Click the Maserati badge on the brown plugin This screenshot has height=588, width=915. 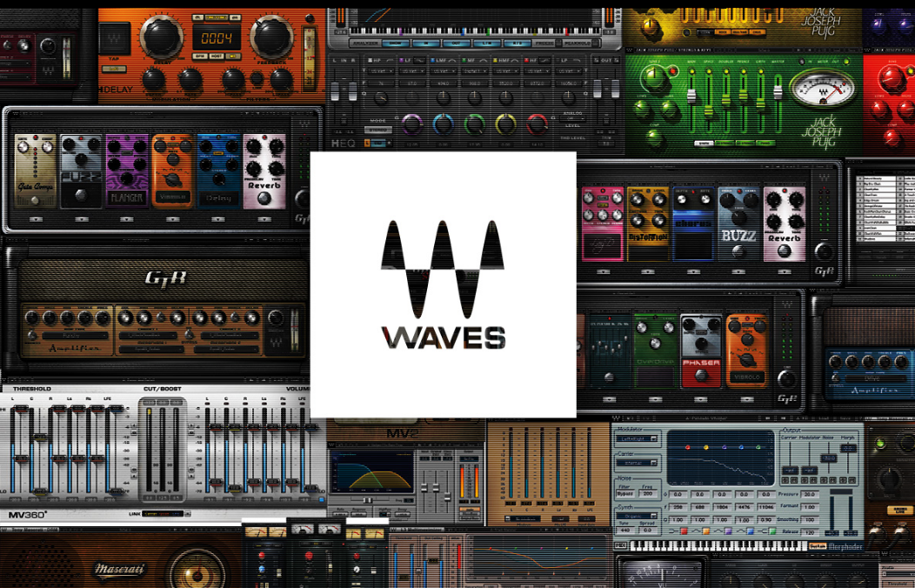(x=120, y=569)
